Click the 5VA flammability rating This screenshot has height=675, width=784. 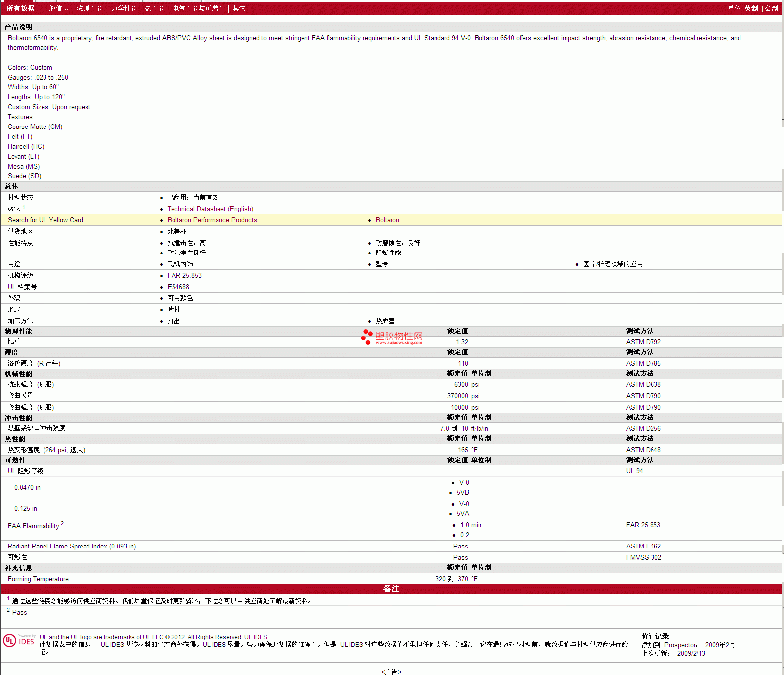point(463,514)
